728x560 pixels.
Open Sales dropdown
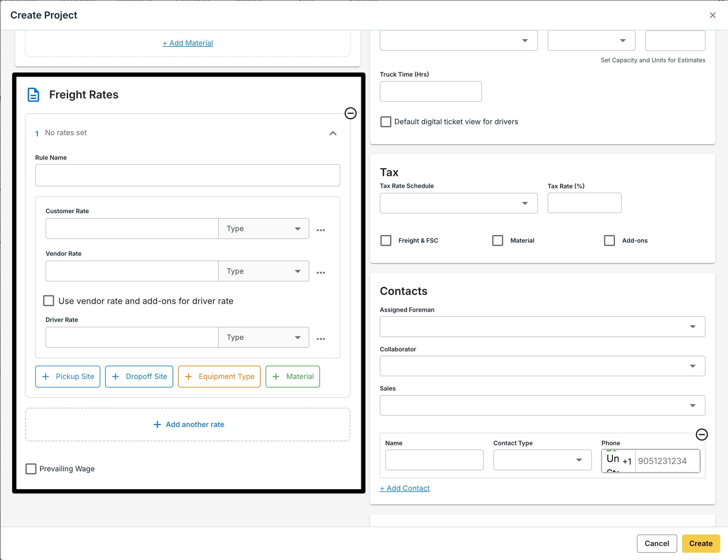pos(542,405)
